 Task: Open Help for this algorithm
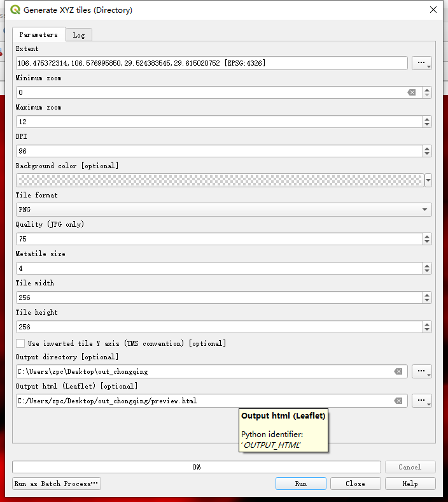(x=410, y=484)
